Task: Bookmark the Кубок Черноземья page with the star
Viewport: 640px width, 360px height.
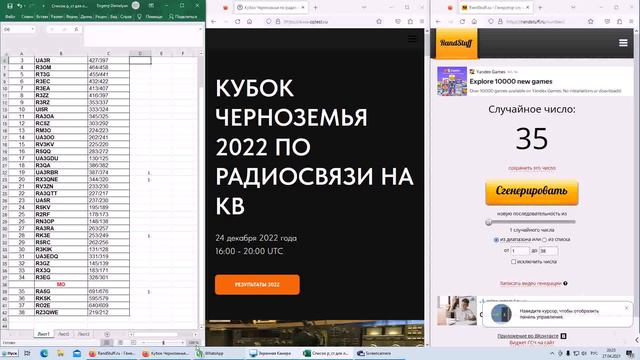Action: tap(379, 21)
